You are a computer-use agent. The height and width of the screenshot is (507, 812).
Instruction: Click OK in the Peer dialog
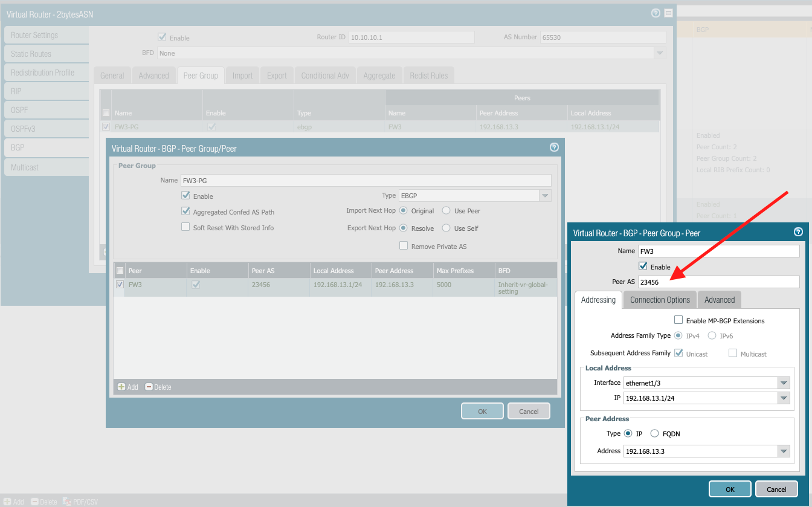coord(729,489)
